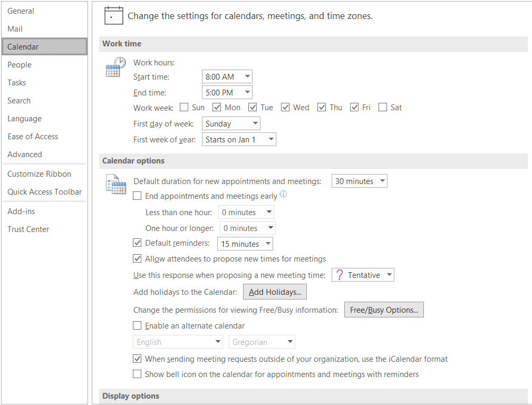Open the One hour or longer dropdown

point(248,228)
